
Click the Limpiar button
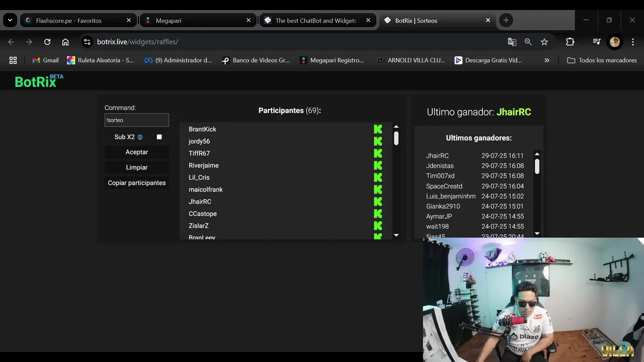(137, 167)
